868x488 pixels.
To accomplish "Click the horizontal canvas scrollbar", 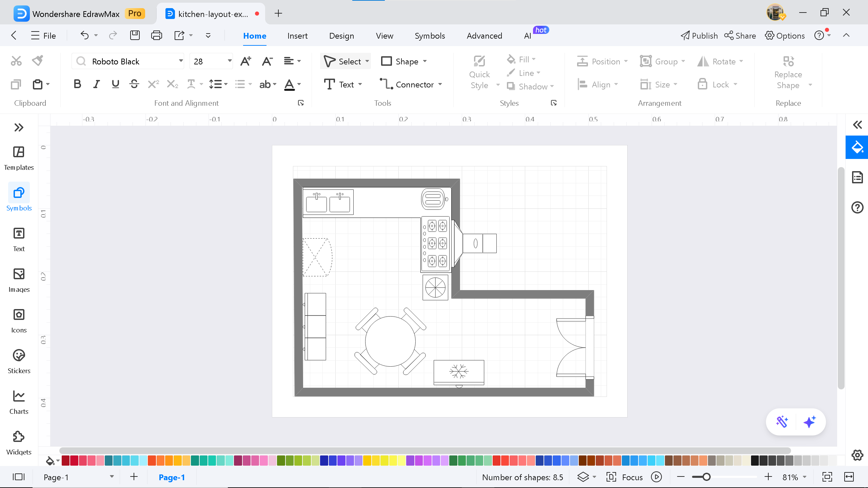I will click(x=425, y=450).
